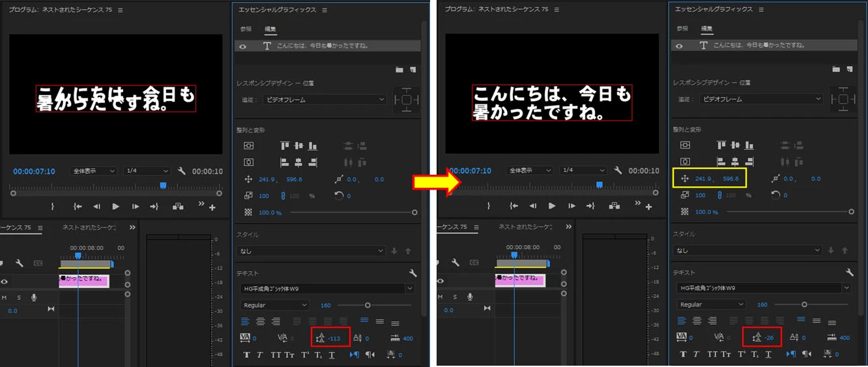Click text panel wrench icon in left screenshot
868x367 pixels.
click(413, 273)
